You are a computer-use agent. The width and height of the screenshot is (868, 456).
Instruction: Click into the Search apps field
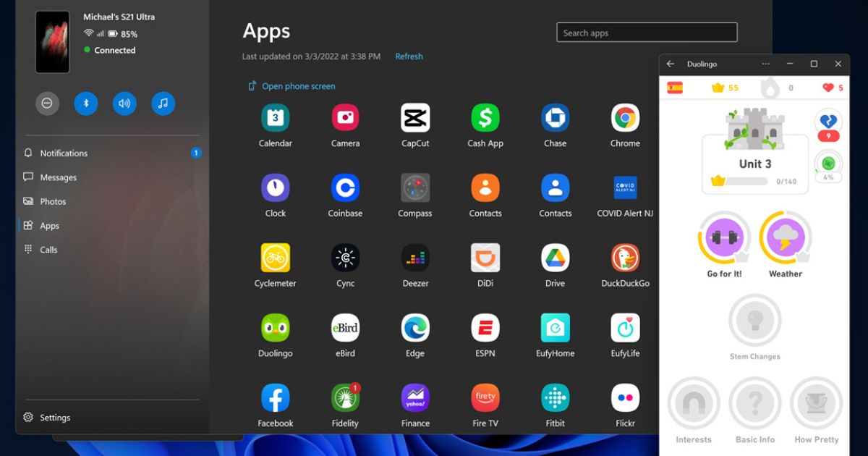(647, 33)
